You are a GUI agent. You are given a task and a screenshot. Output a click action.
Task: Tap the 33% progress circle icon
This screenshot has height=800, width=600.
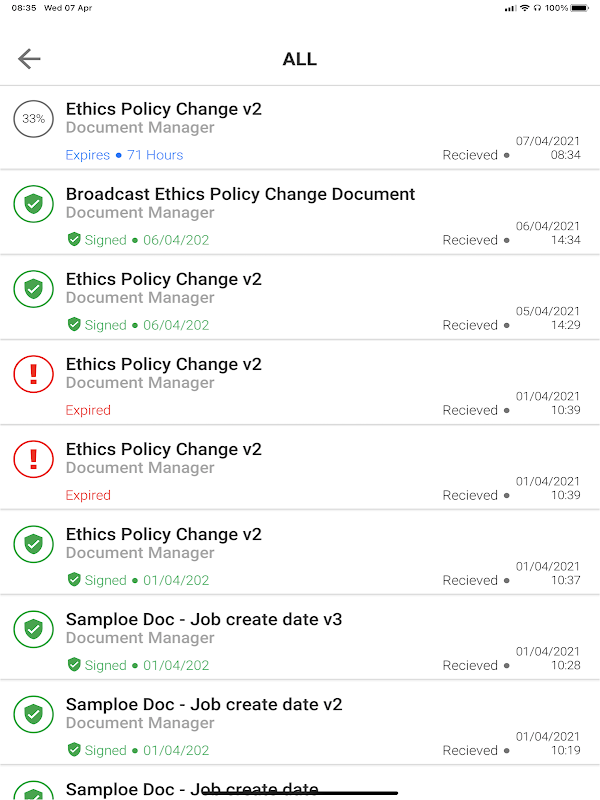click(34, 119)
